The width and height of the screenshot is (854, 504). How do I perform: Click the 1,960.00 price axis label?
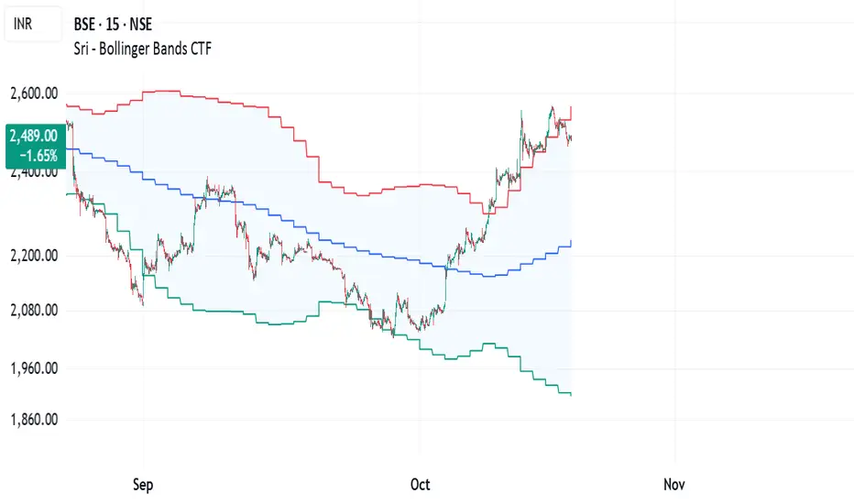35,368
